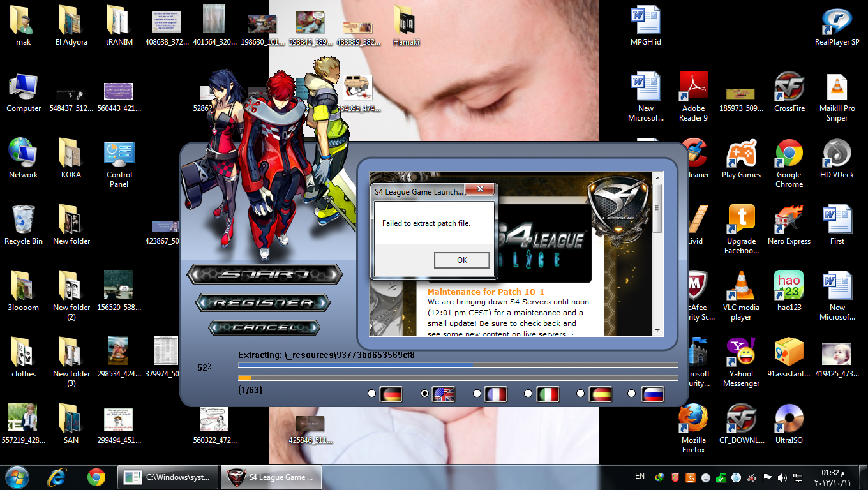Select the SAN folder icon
868x490 pixels.
71,424
